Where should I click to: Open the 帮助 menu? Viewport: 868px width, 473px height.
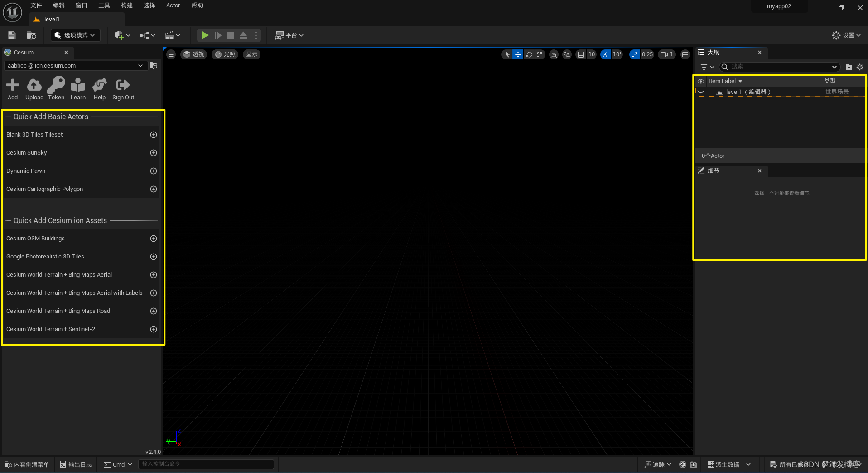(x=197, y=5)
